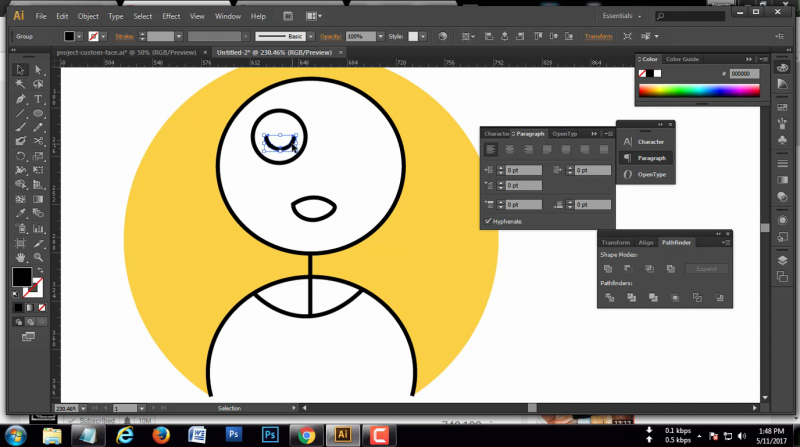Viewport: 800px width, 447px height.
Task: Click the Magic Wand tool
Action: (21, 84)
